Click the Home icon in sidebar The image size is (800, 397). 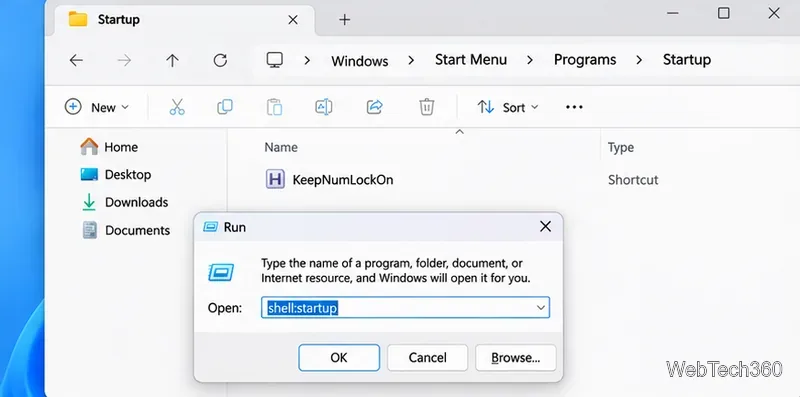pyautogui.click(x=89, y=146)
